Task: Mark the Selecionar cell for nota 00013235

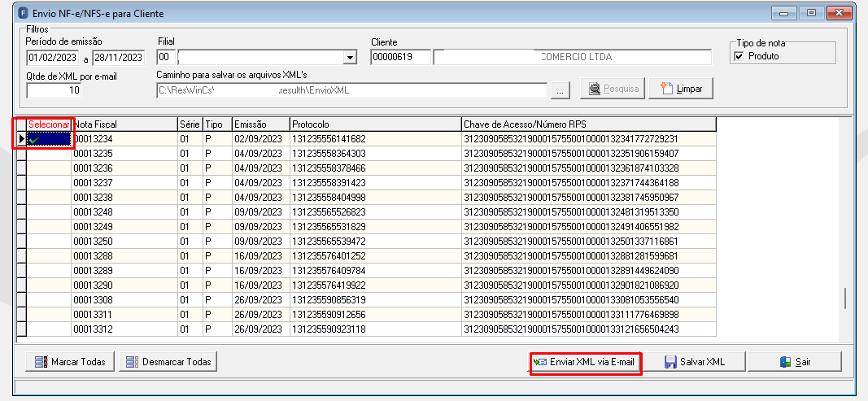Action: coord(50,154)
